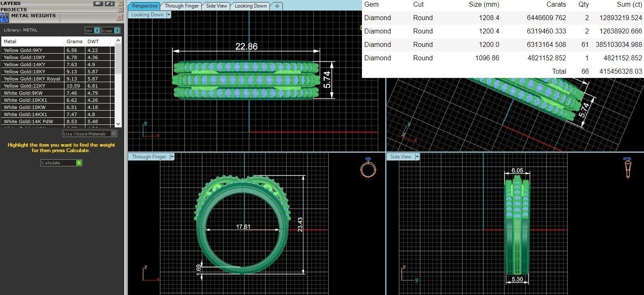
Task: Click the scroll up arrow in metals list
Action: pos(118,40)
